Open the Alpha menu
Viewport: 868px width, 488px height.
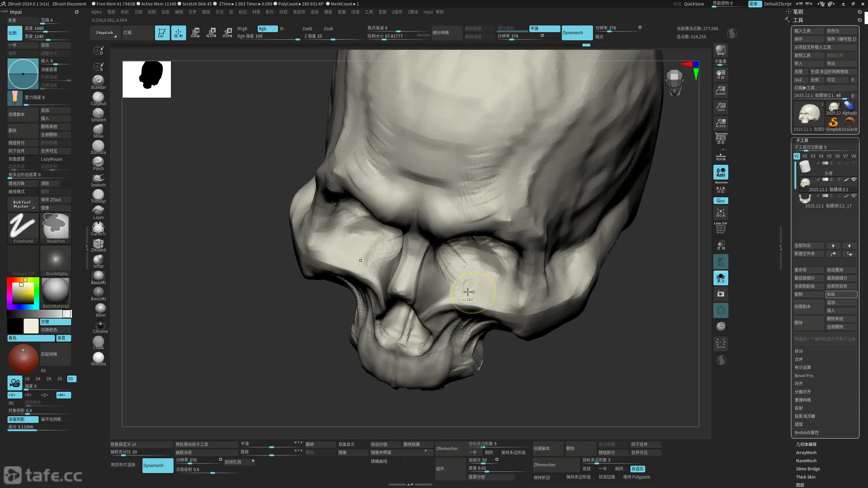tap(96, 12)
